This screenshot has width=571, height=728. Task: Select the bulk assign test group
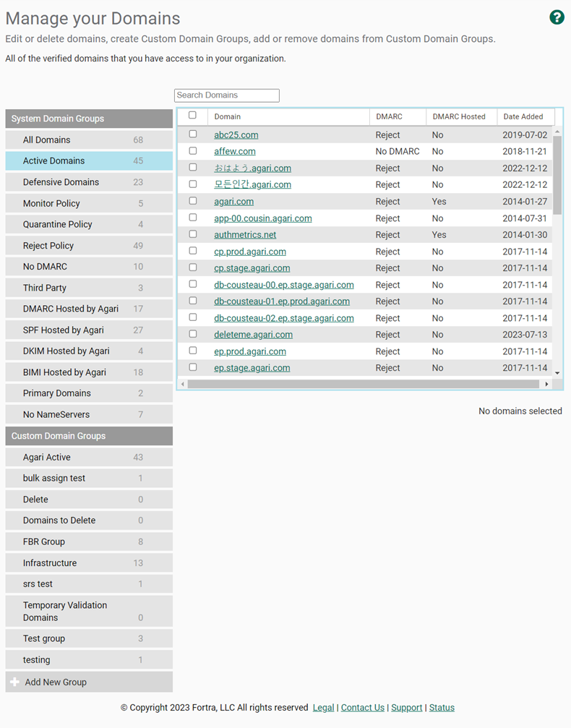(x=89, y=478)
